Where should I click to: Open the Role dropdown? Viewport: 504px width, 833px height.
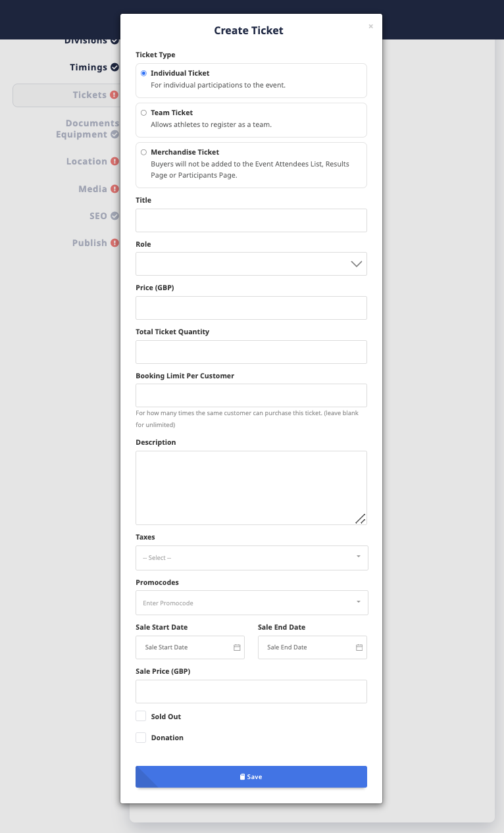coord(251,264)
